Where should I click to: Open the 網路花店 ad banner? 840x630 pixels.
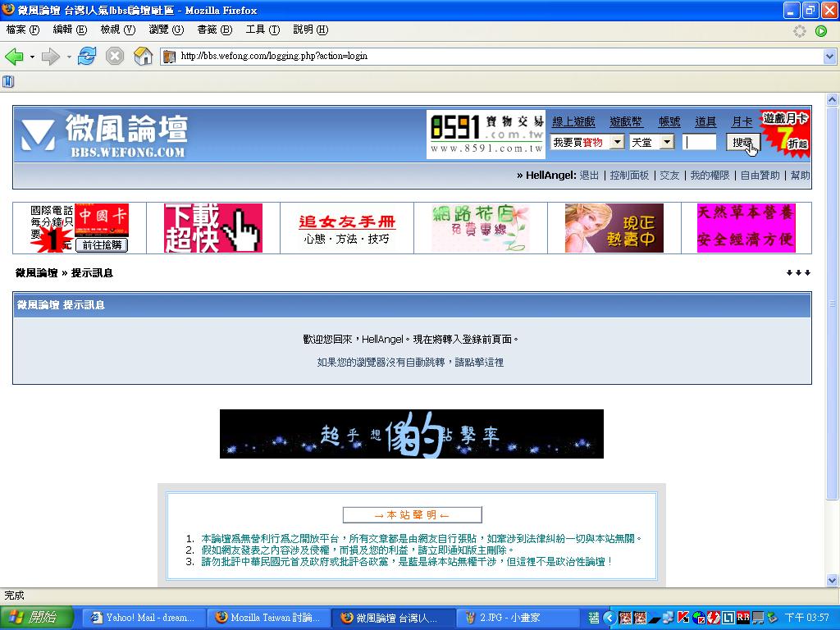coord(481,228)
